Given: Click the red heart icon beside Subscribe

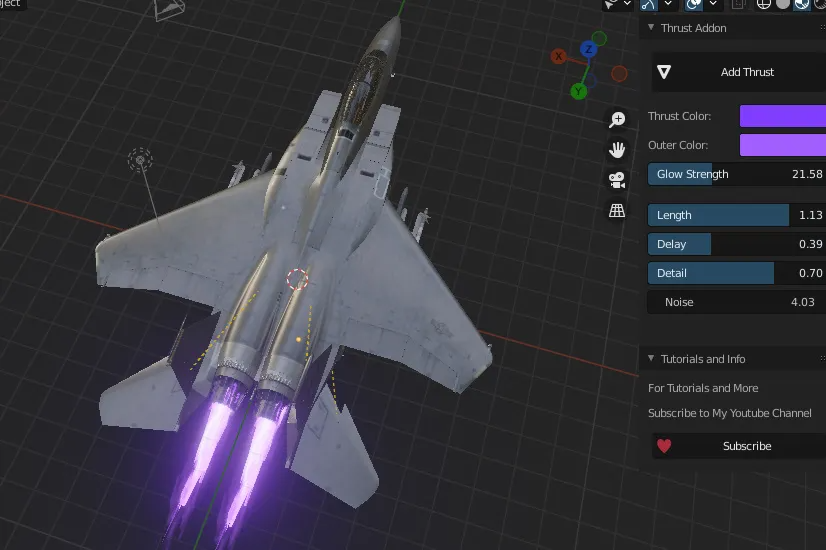Looking at the screenshot, I should tap(664, 446).
